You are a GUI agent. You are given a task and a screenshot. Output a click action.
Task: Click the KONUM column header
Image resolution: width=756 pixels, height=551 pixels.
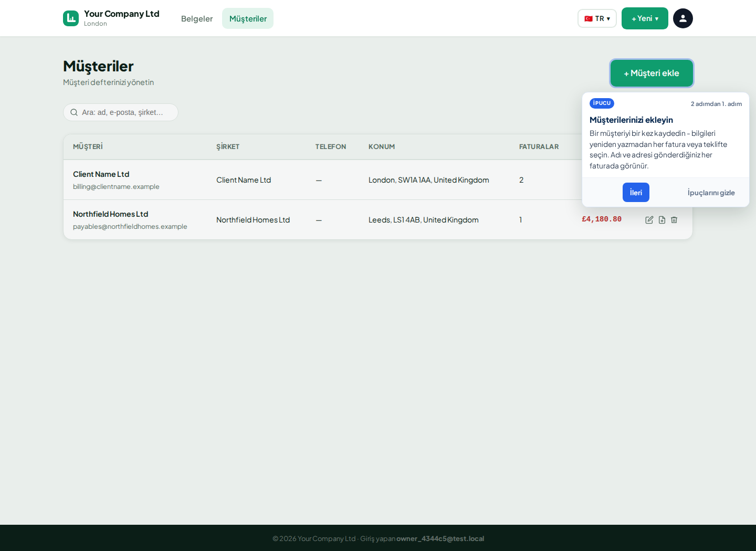382,147
